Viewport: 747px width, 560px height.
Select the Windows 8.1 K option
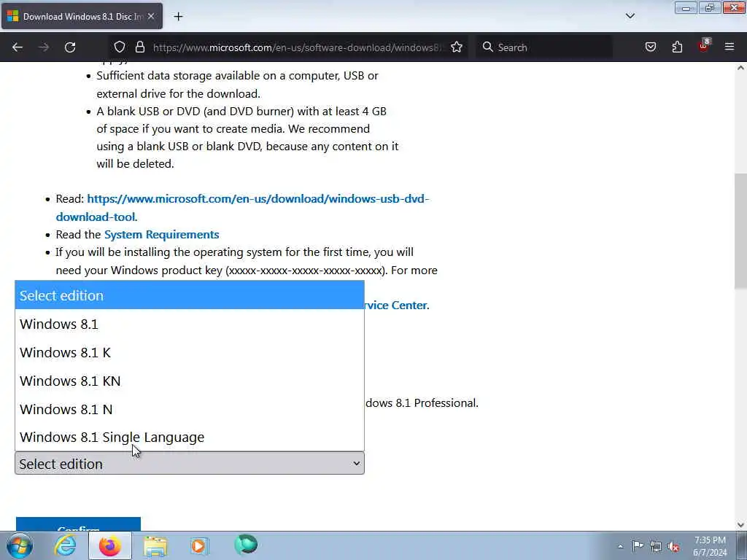(x=190, y=352)
